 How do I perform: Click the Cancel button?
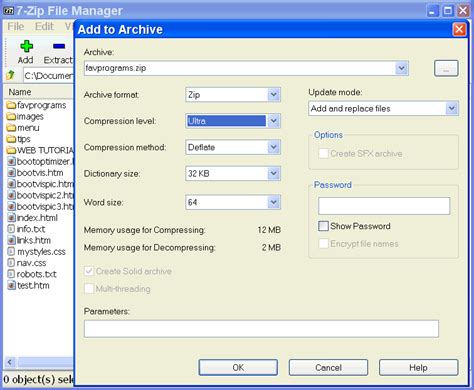[x=328, y=367]
